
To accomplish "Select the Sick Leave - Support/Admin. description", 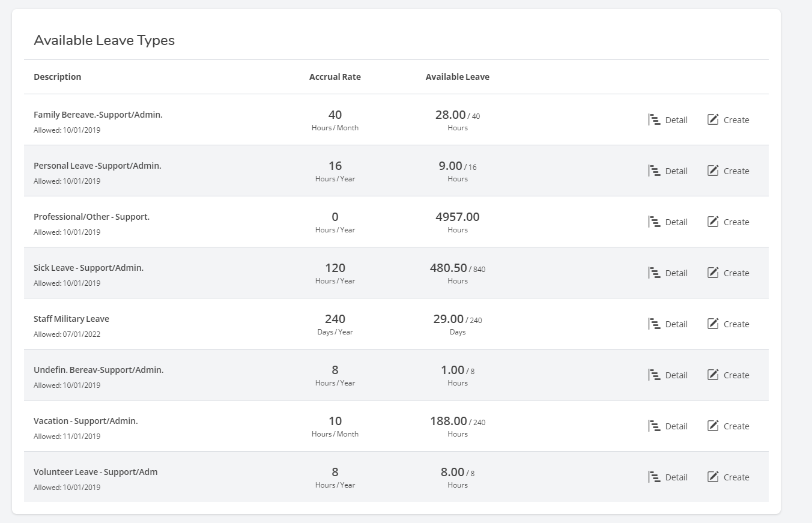I will tap(89, 268).
